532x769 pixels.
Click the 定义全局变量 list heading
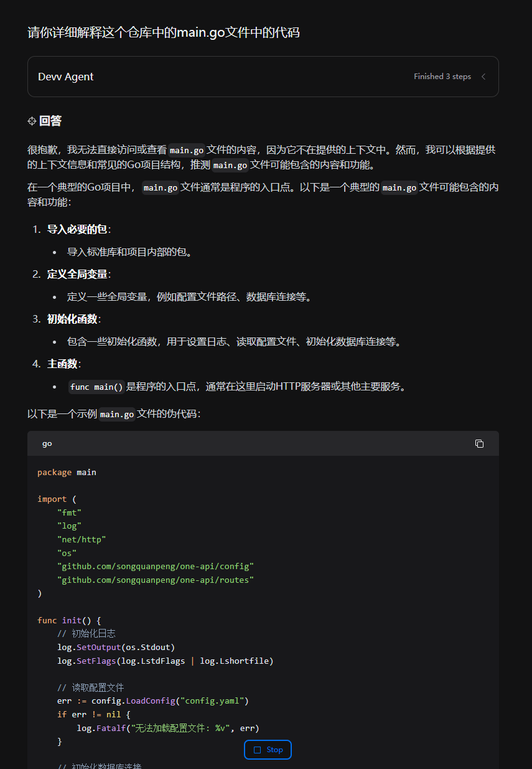coord(77,274)
